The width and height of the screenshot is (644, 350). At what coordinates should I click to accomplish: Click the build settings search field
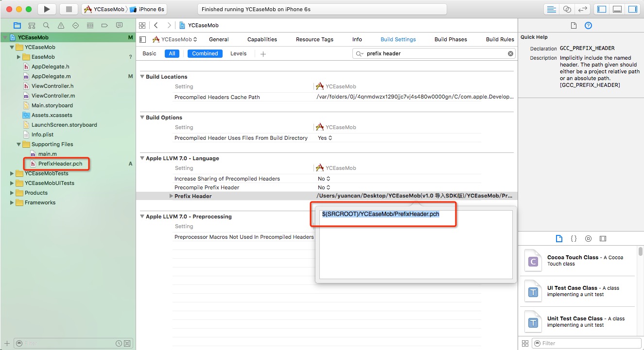(x=434, y=54)
